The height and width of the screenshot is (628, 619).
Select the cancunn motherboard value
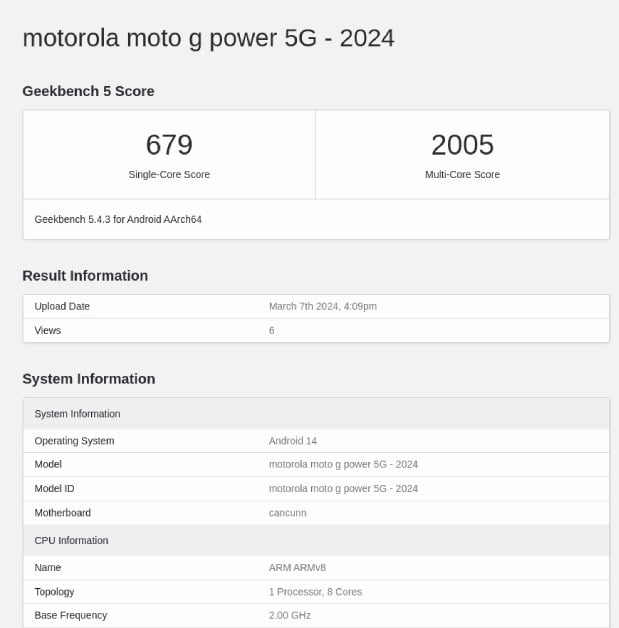point(288,513)
